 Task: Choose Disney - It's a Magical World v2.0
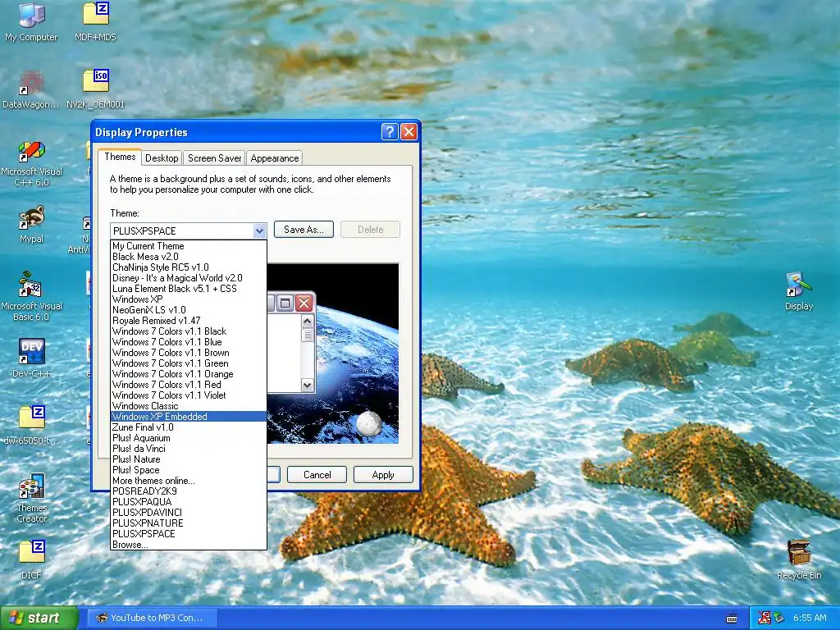click(x=189, y=278)
